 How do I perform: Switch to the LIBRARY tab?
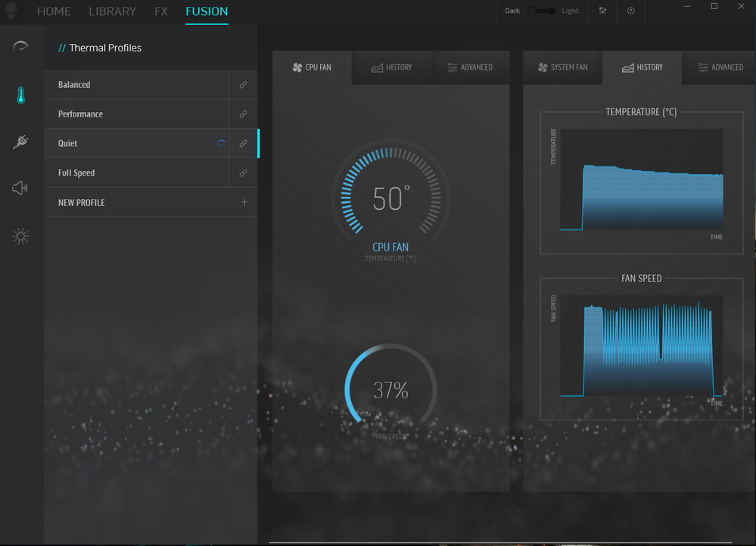click(112, 11)
